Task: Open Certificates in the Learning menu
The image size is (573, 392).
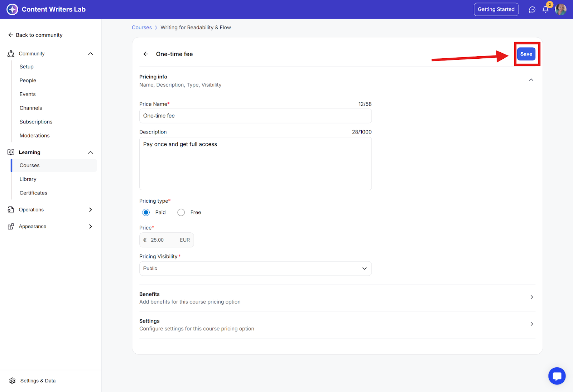Action: click(33, 193)
